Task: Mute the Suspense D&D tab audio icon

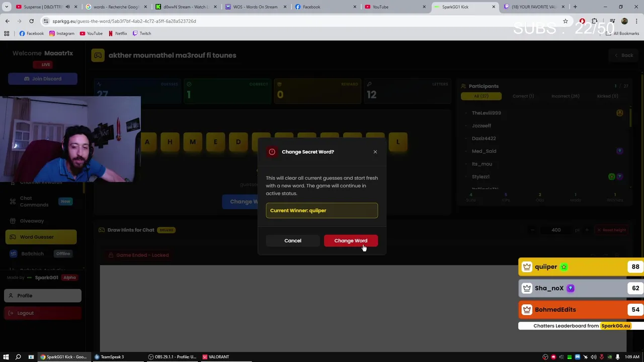Action: point(67,7)
